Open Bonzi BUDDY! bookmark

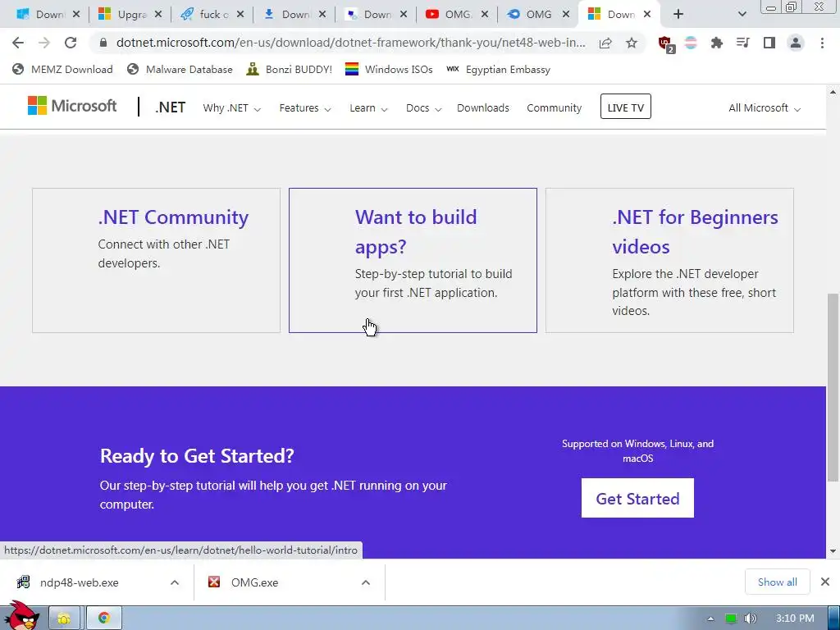[x=289, y=69]
